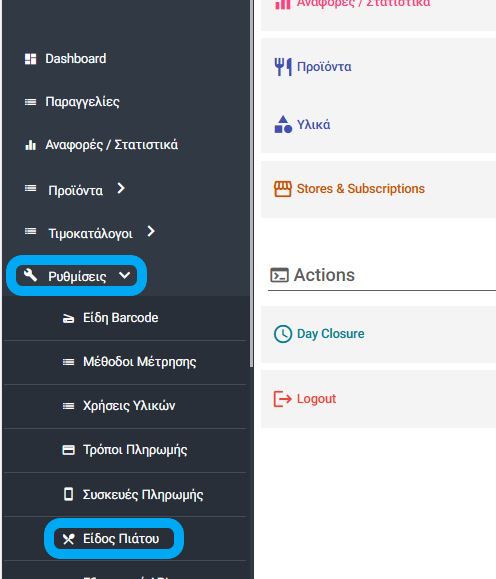Click the wrench icon next to Ρυθμίσεις
The height and width of the screenshot is (579, 496).
pyautogui.click(x=30, y=275)
